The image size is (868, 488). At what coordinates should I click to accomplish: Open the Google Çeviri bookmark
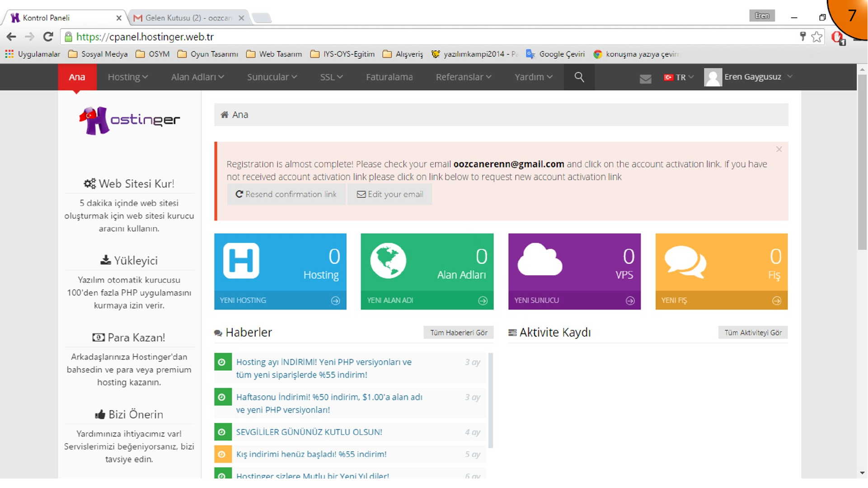[x=555, y=54]
